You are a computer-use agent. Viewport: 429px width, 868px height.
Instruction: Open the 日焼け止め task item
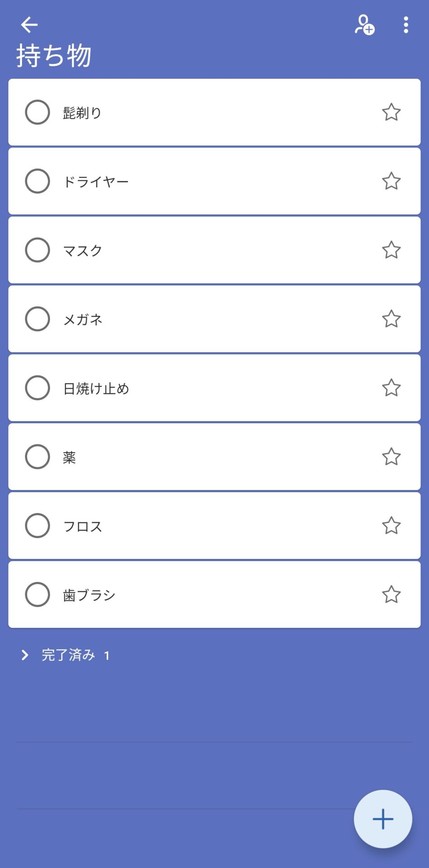click(x=203, y=388)
